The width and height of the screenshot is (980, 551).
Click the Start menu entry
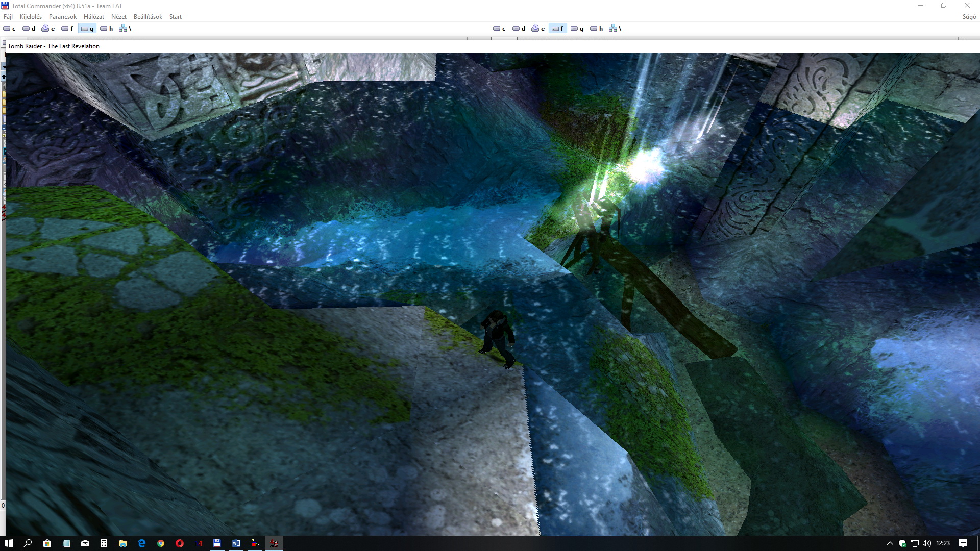175,17
